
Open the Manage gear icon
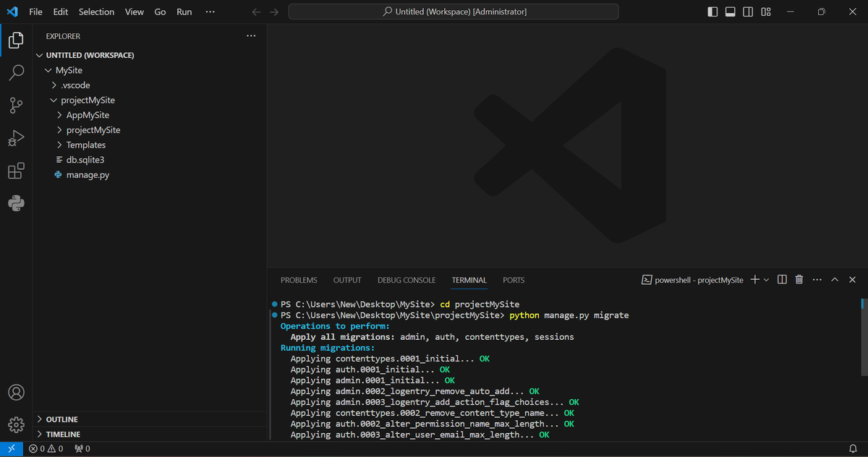16,424
